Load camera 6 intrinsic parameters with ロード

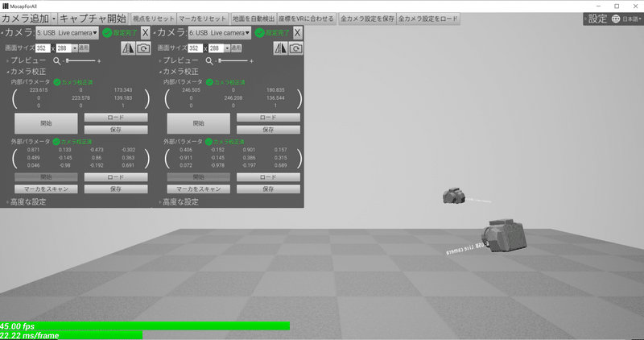pos(268,118)
